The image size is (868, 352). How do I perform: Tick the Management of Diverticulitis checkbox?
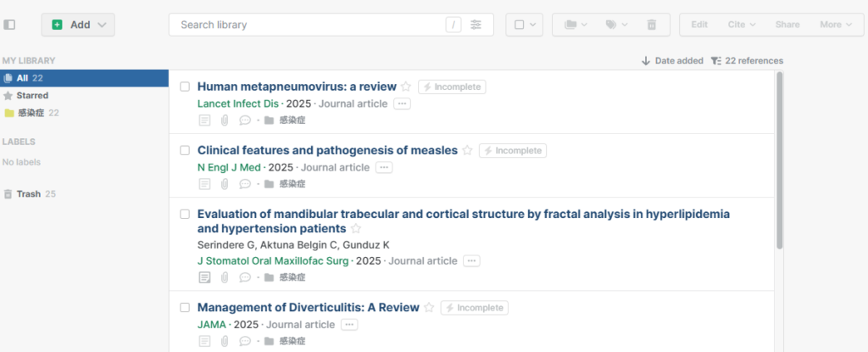[185, 308]
